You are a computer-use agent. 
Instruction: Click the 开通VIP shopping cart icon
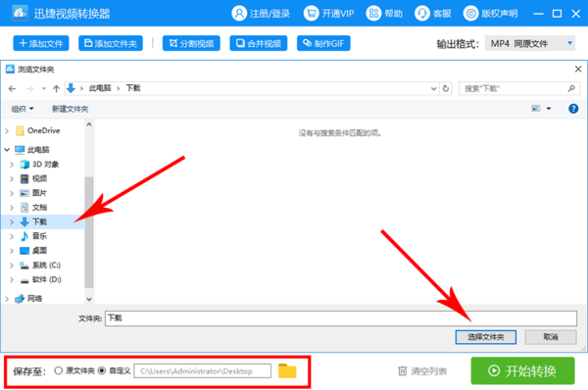coord(311,14)
